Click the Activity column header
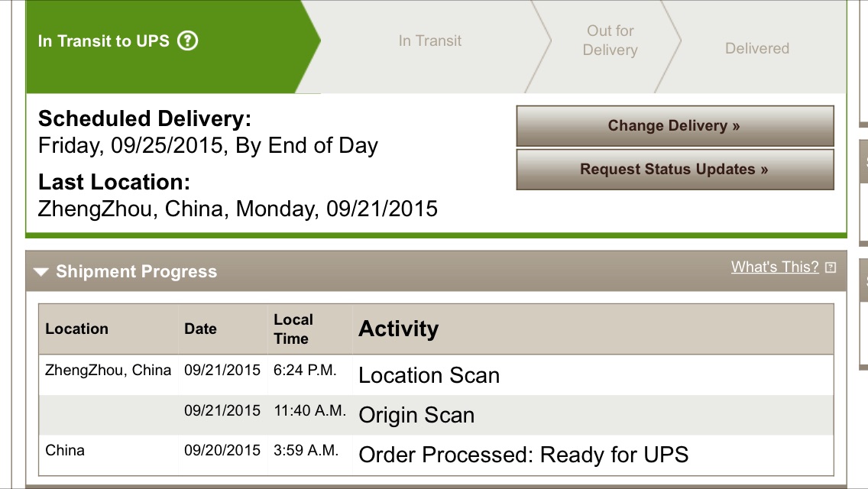The width and height of the screenshot is (868, 489). point(399,329)
